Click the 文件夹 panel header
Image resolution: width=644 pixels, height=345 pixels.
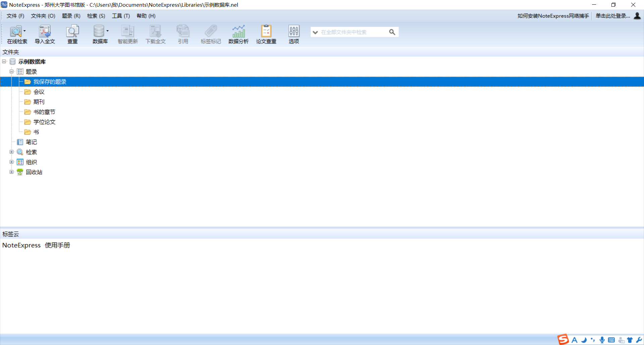tap(322, 52)
